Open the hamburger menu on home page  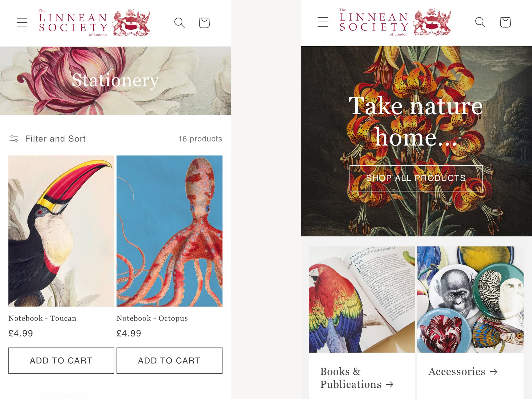point(323,22)
